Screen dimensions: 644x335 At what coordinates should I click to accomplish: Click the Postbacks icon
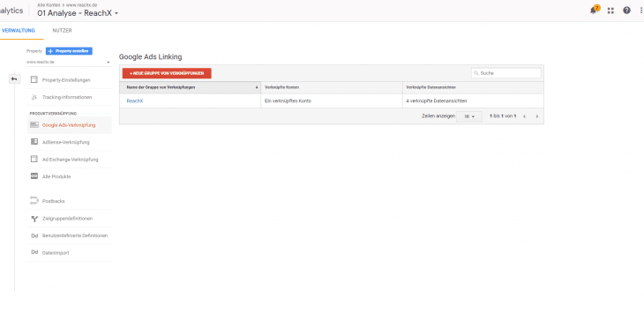pyautogui.click(x=34, y=201)
